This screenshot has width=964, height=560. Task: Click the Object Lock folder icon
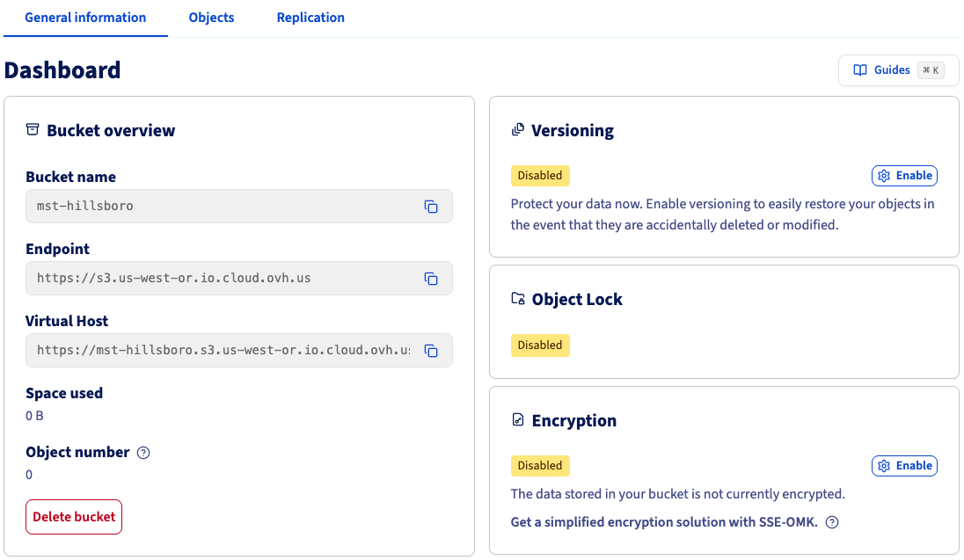coord(518,299)
